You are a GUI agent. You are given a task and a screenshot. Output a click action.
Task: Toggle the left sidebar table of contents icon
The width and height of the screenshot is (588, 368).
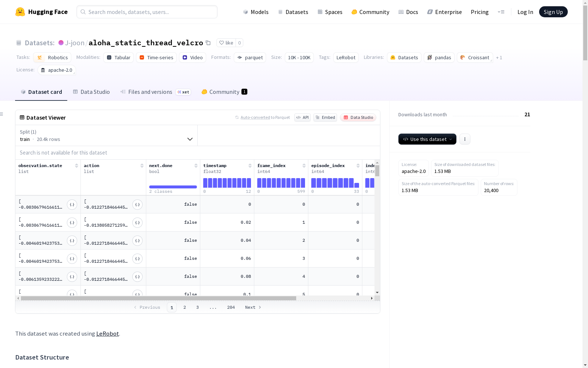coord(2,114)
